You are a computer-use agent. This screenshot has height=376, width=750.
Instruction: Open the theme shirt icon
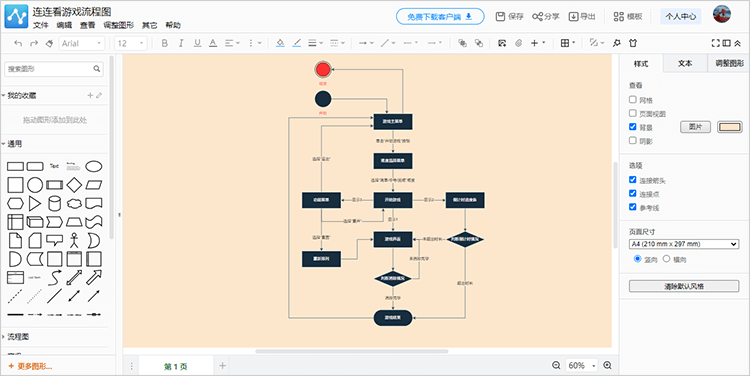(x=633, y=43)
